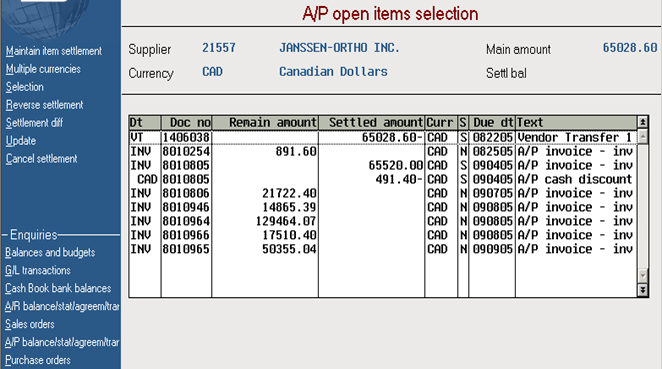Screen dimensions: 662x369
Task: Click Canadian Dollars description
Action: pyautogui.click(x=333, y=71)
